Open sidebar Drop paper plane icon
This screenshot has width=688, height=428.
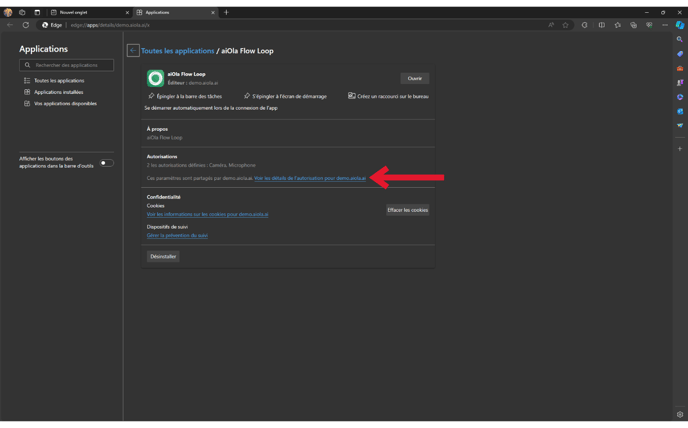click(680, 126)
